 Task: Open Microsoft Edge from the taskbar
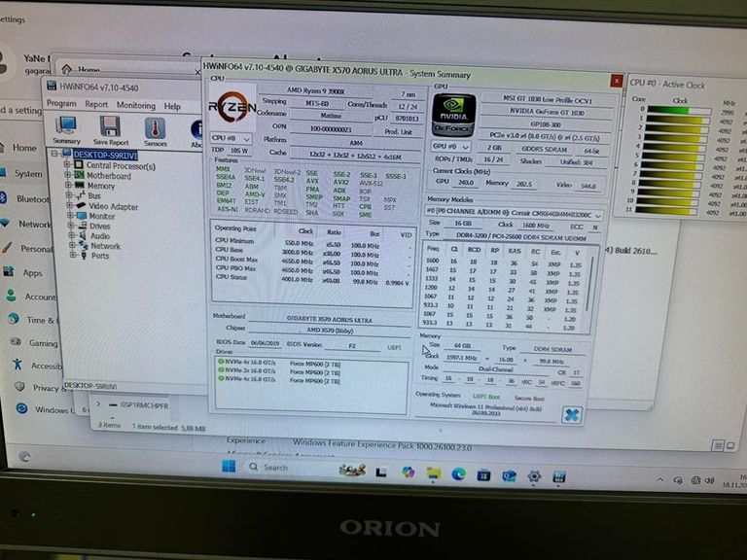coord(458,473)
